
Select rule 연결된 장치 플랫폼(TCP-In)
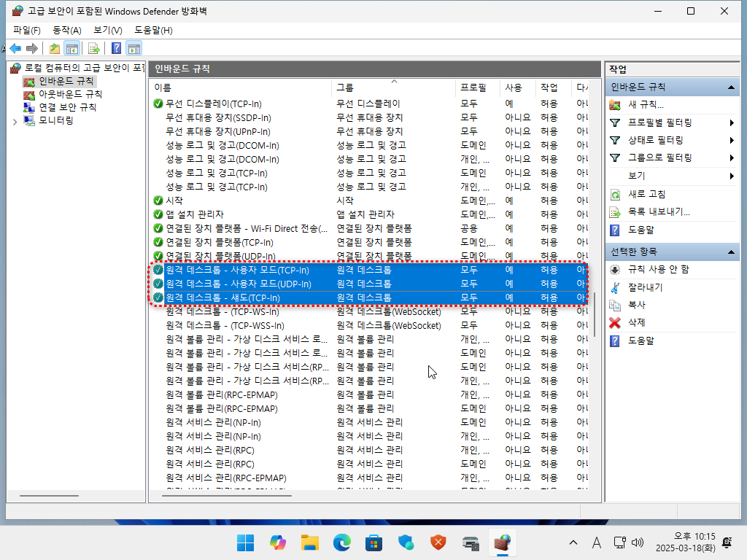(369, 242)
